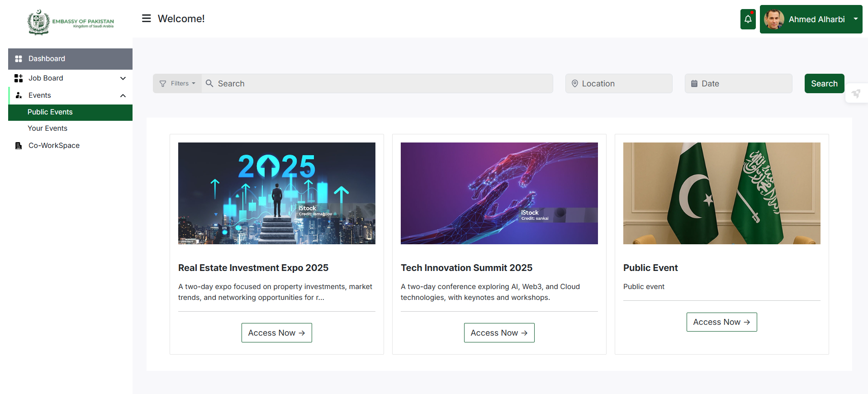Open Co-WorkSpace from sidebar
The height and width of the screenshot is (394, 868).
tap(54, 146)
